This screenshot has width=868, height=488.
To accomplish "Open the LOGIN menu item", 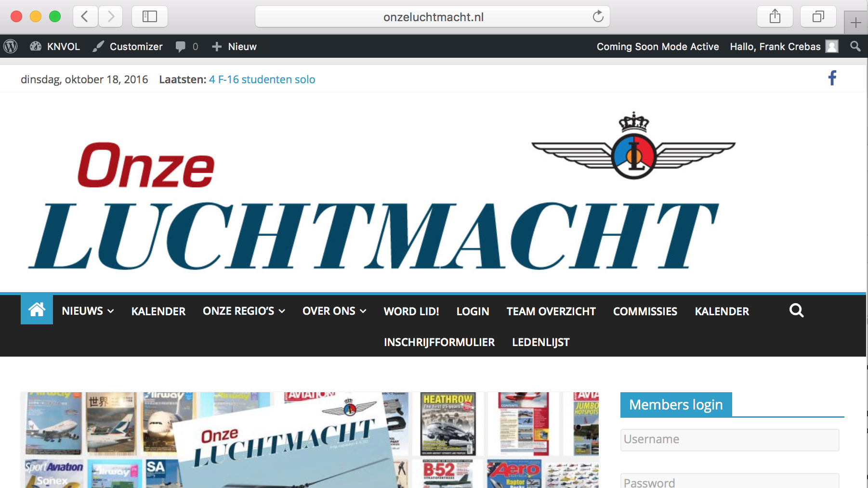I will click(x=473, y=311).
